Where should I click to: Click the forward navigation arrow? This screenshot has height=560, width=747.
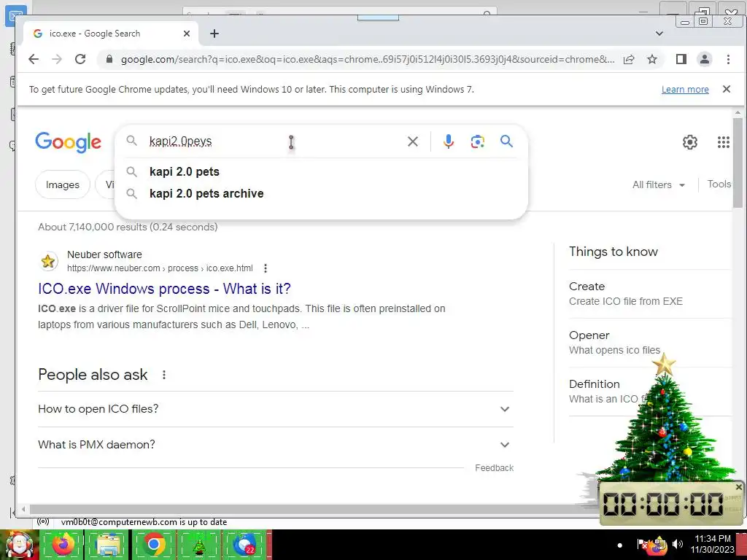pyautogui.click(x=57, y=59)
